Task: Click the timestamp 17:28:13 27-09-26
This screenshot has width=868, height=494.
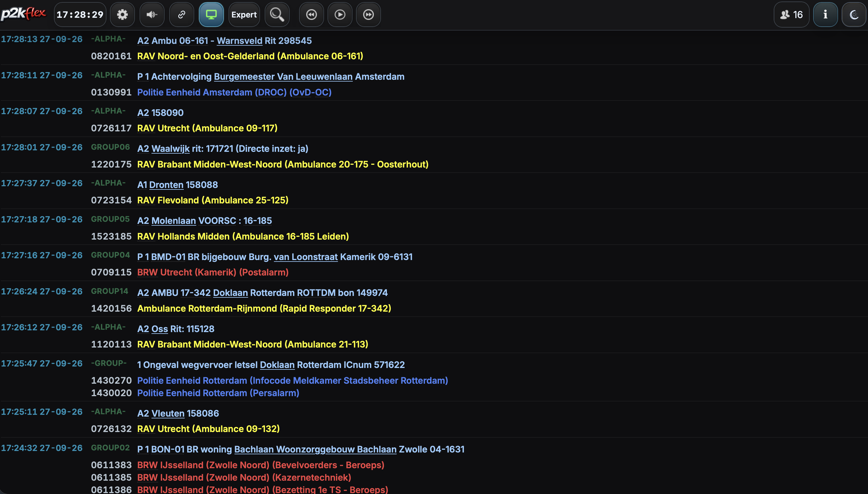Action: 42,39
